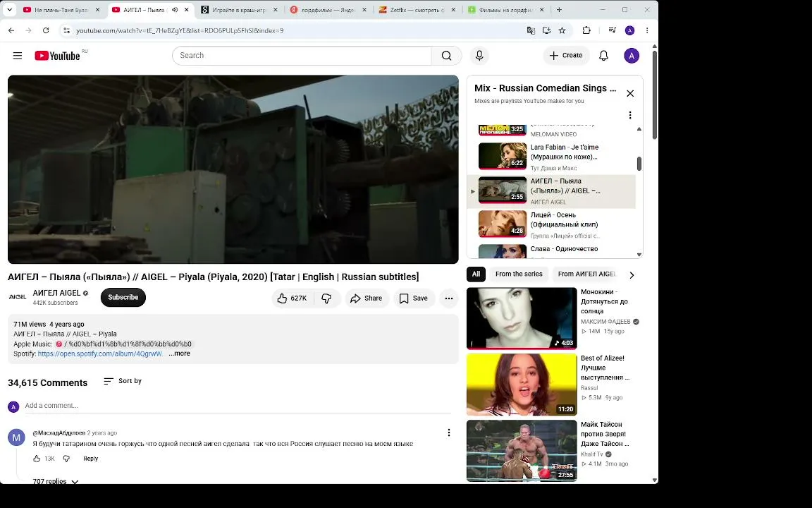Open the YouTube hamburger guide menu
Screen dimensions: 812x508
pyautogui.click(x=18, y=56)
